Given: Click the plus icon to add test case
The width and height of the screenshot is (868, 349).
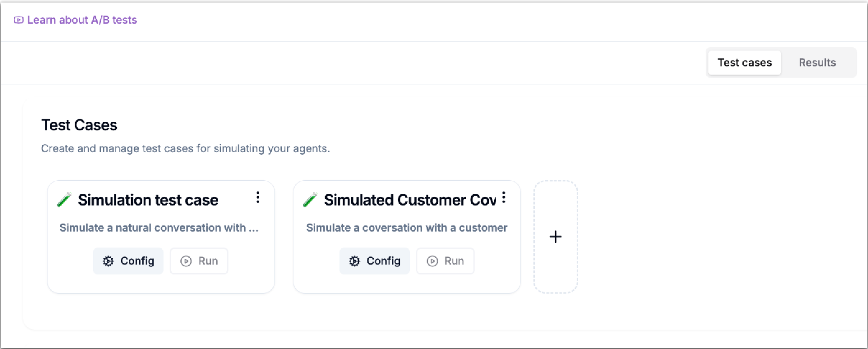Looking at the screenshot, I should coord(556,237).
